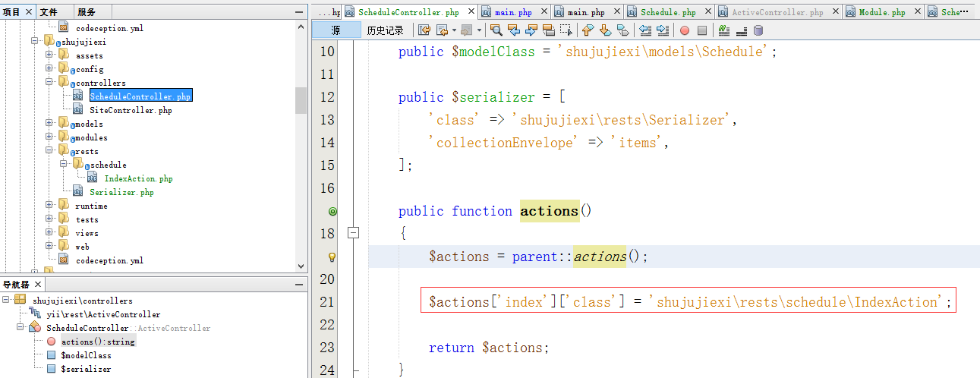Open IndexAction.php in the project tree

138,178
